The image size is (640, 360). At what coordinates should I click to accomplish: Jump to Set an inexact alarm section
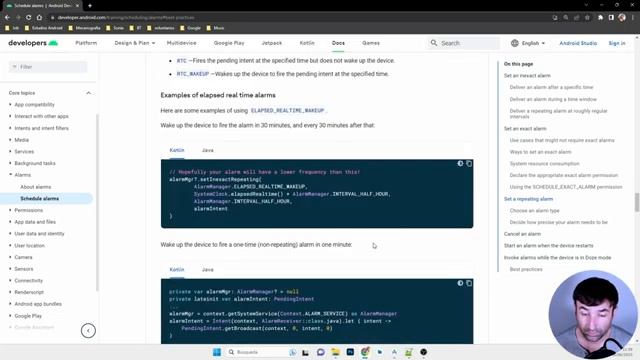coord(527,76)
